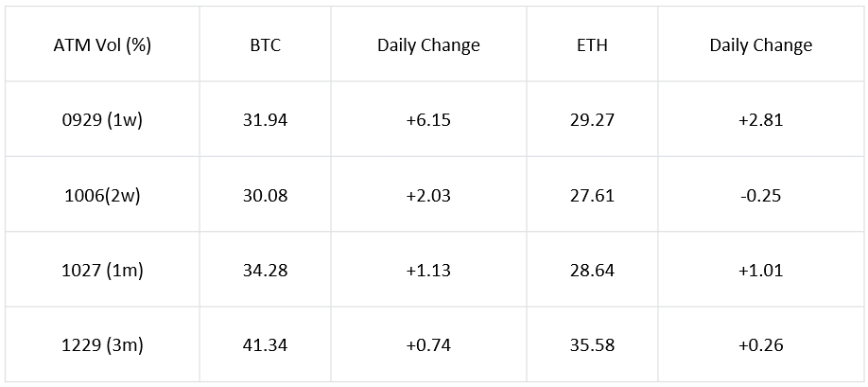Select the -0.25 daily change cell
868x387 pixels.
[760, 195]
